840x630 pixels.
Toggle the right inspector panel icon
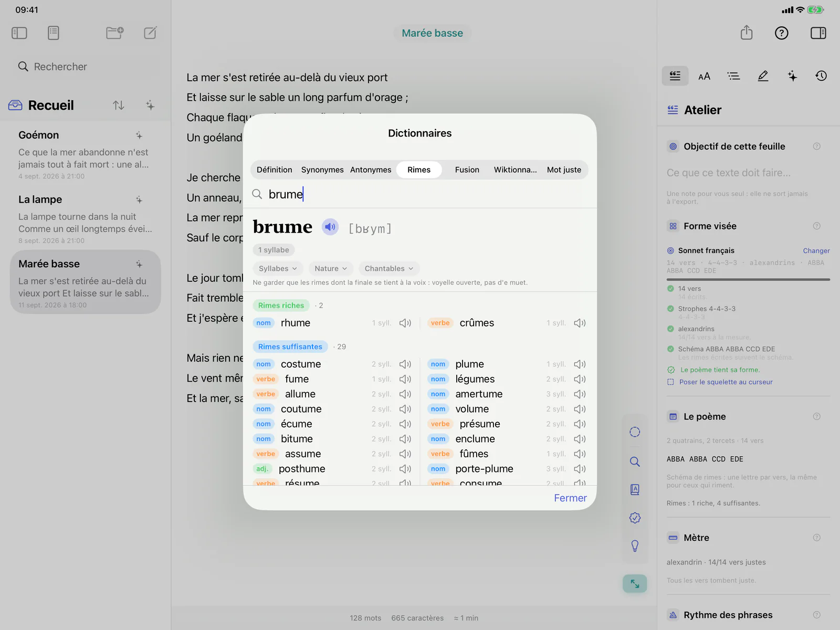[x=818, y=33]
